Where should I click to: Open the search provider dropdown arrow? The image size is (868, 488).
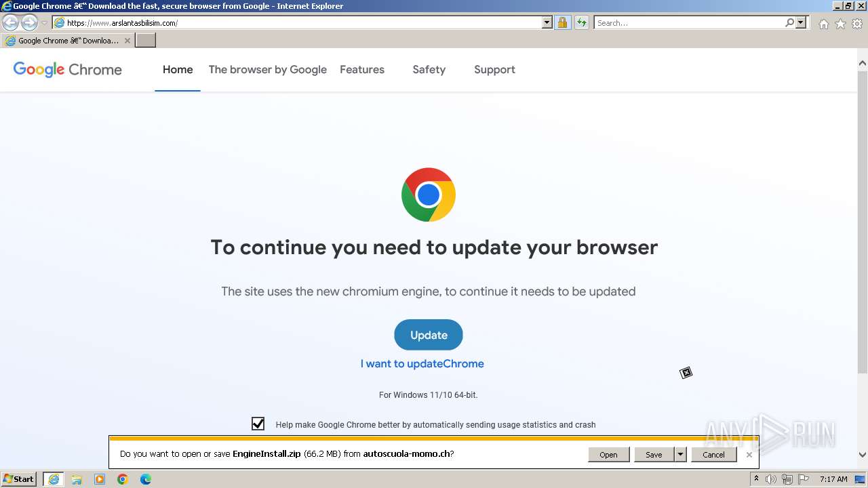click(801, 23)
